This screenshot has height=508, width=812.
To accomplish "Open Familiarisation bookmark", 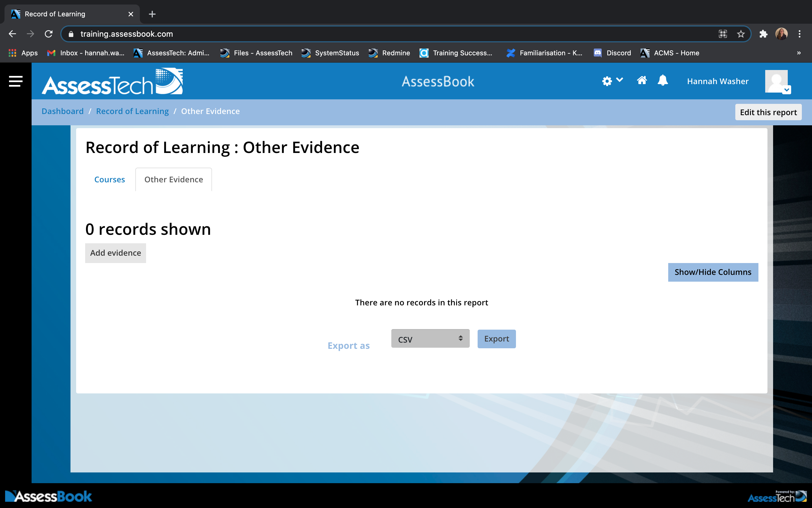I will 545,53.
